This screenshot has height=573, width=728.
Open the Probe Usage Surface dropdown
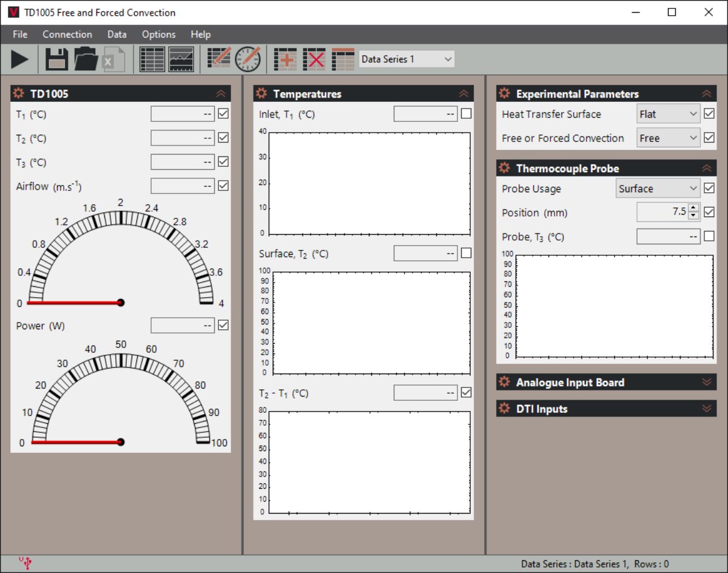658,189
